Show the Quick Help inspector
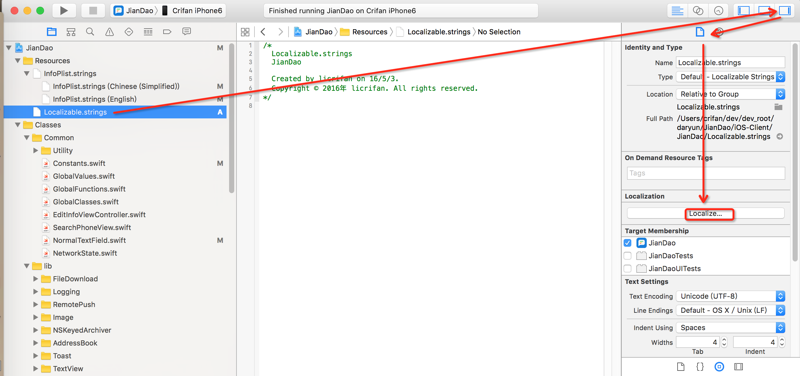 (719, 32)
